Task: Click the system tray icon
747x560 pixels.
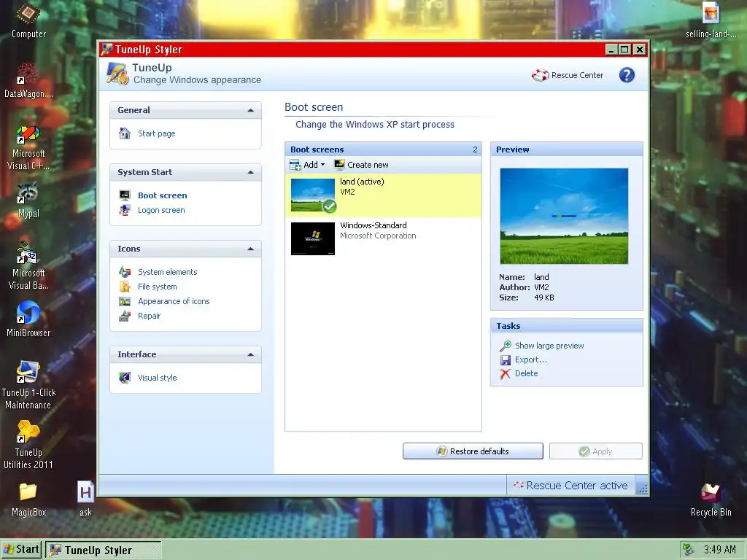Action: (689, 550)
